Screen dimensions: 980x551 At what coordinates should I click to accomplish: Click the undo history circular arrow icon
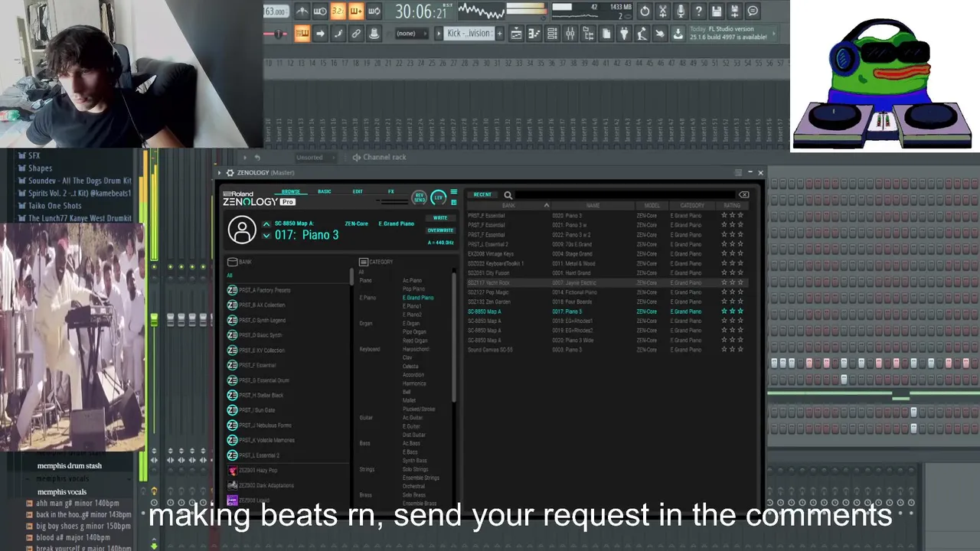[644, 11]
